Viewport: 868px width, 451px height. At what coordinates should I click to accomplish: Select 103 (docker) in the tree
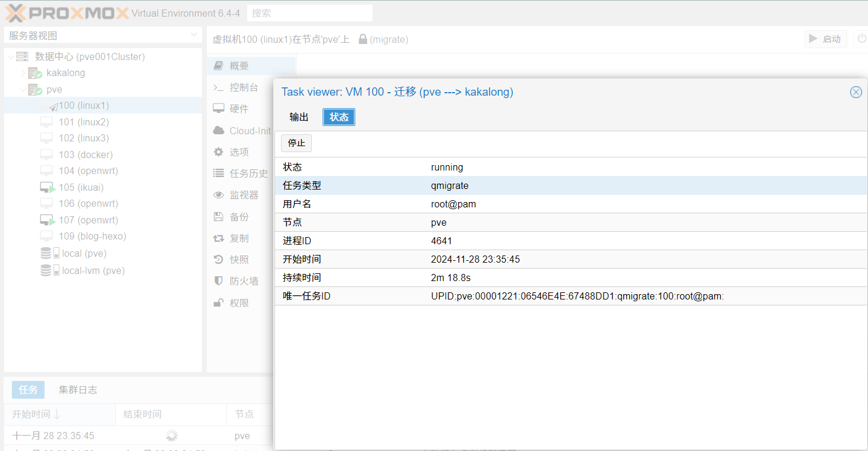pos(85,154)
